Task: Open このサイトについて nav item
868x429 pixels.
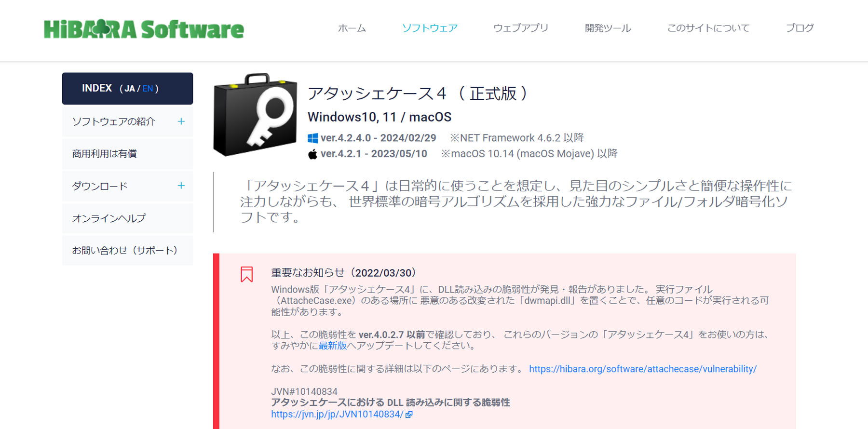Action: point(708,28)
